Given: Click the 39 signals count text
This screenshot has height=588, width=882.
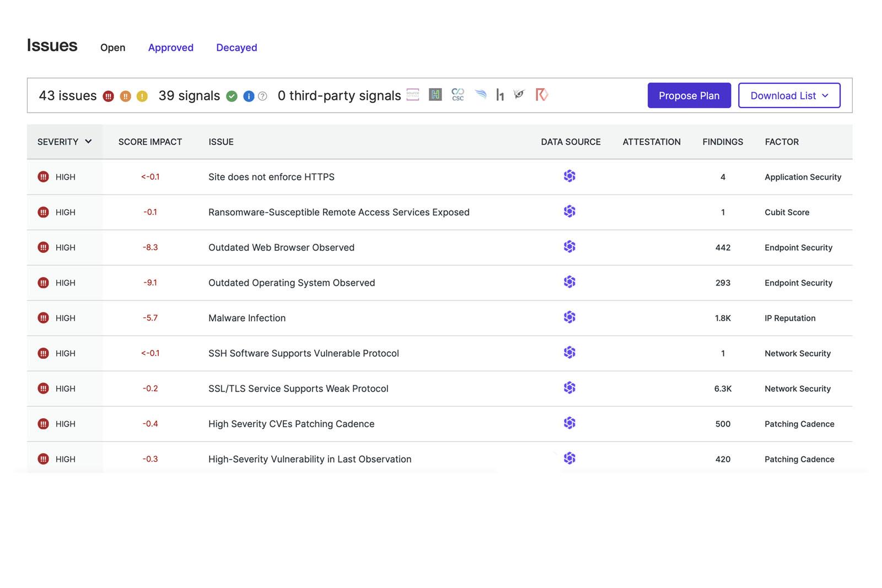Looking at the screenshot, I should pos(189,95).
